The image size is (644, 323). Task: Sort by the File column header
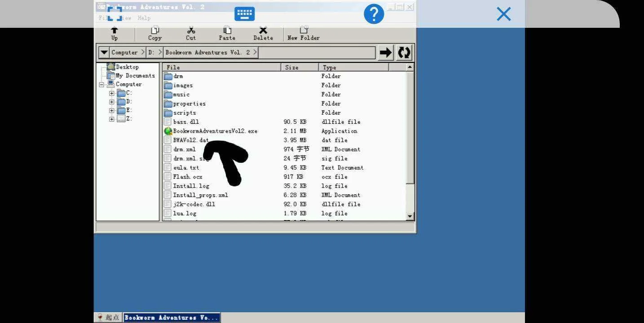click(222, 67)
